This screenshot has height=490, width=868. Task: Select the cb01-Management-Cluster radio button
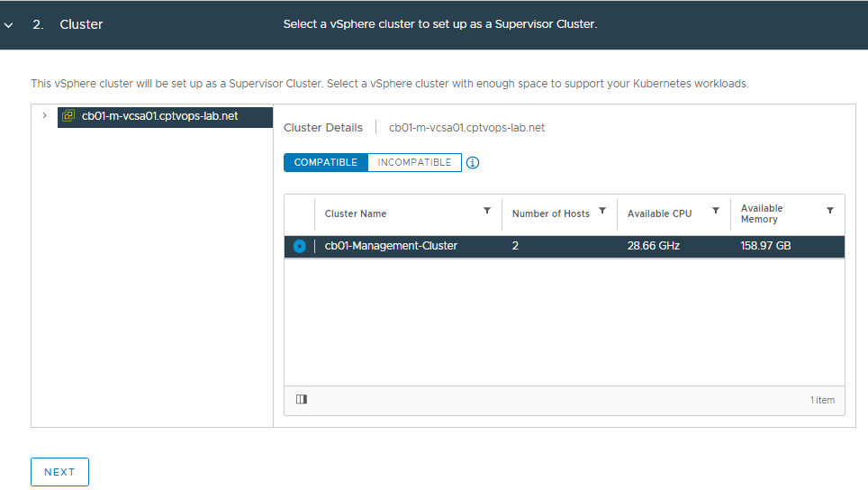(300, 246)
